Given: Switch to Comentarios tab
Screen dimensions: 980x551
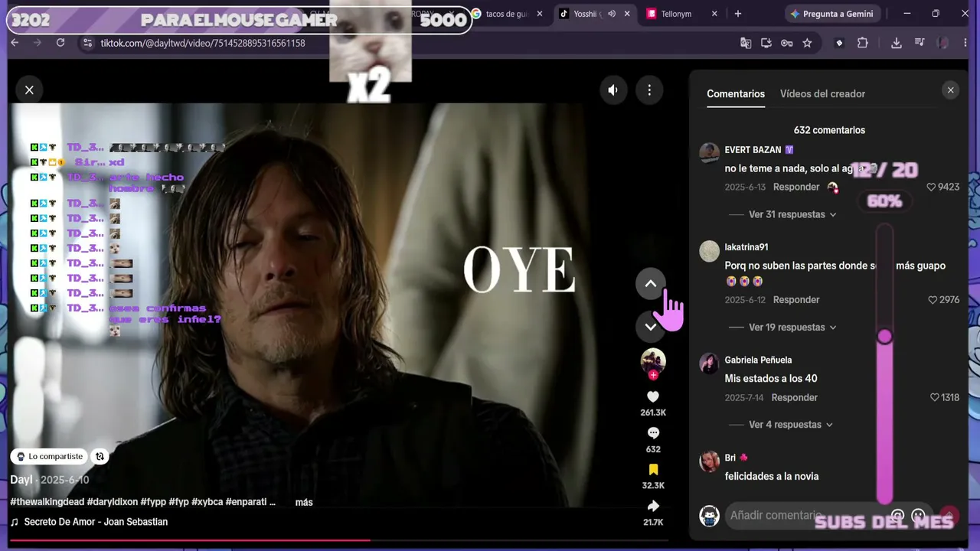Looking at the screenshot, I should 736,93.
